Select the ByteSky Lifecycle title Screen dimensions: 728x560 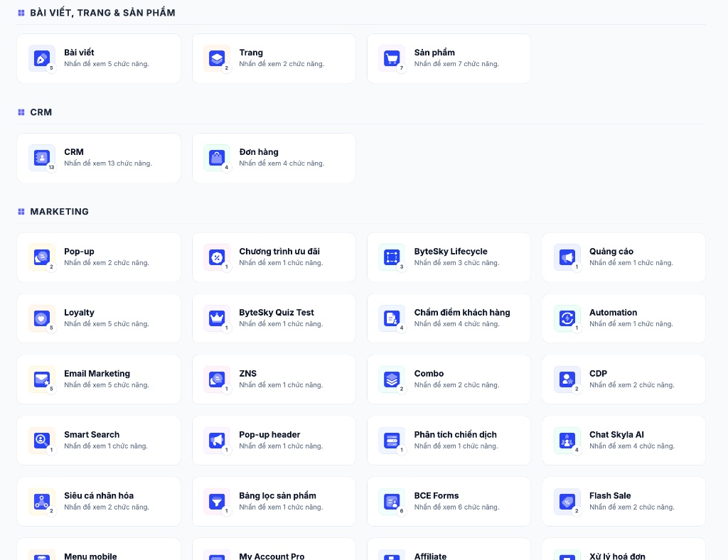[x=450, y=252]
